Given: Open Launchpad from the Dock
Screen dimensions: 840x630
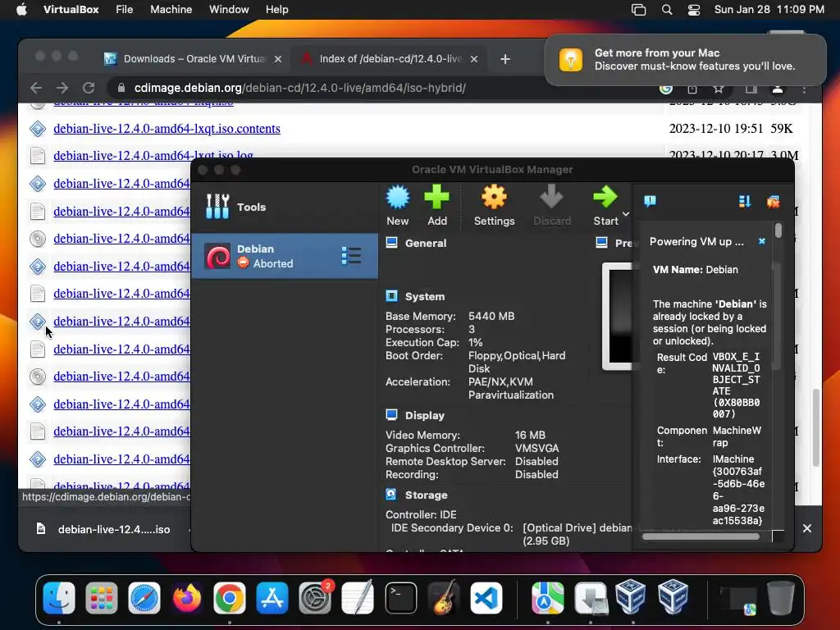Looking at the screenshot, I should 101,598.
